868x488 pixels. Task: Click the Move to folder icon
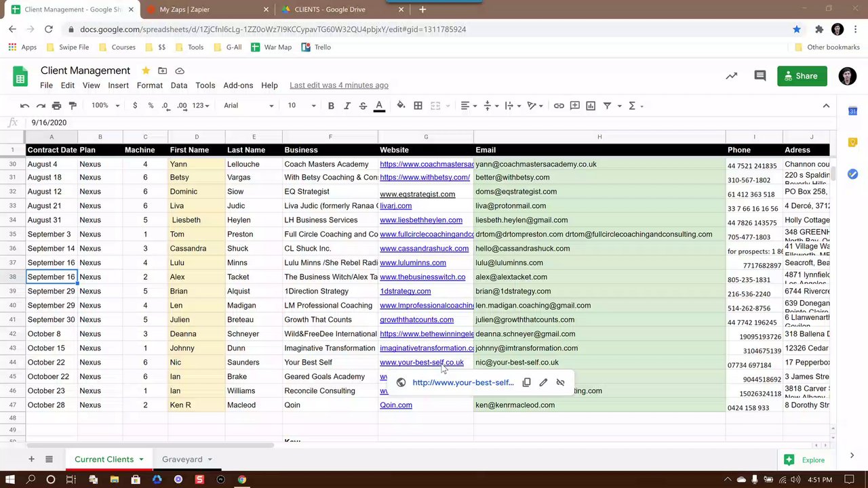[x=163, y=70]
